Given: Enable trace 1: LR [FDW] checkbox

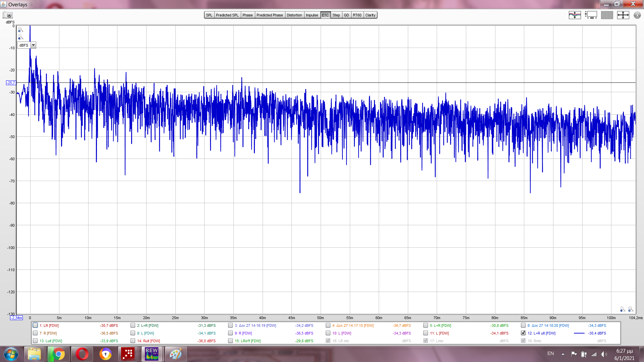Looking at the screenshot, I should tap(35, 325).
